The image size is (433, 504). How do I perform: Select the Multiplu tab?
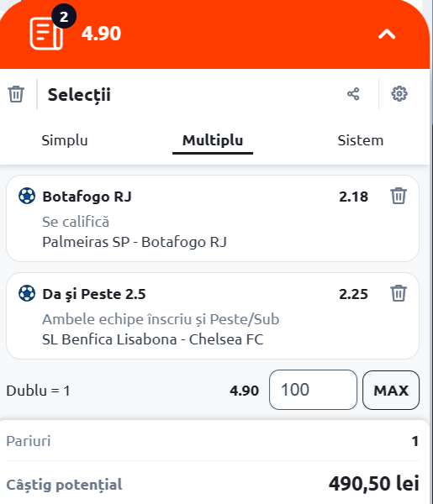coord(213,140)
